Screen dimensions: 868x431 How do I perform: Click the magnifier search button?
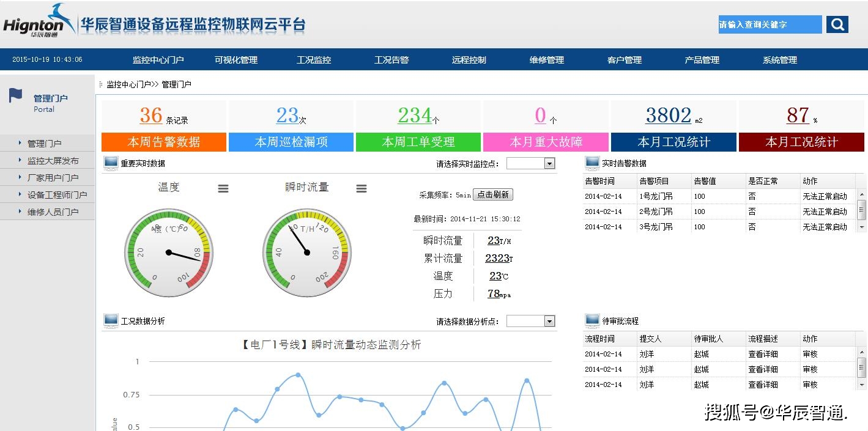(837, 24)
